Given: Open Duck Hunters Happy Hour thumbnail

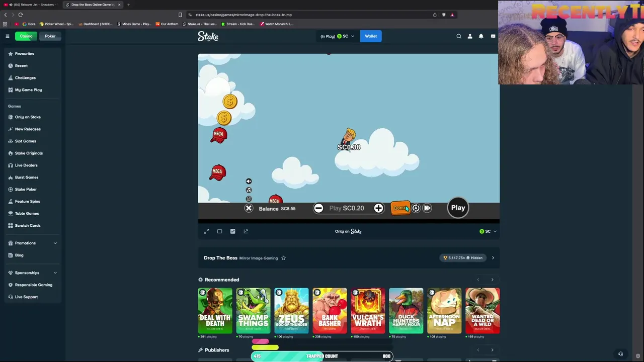Looking at the screenshot, I should 406,311.
